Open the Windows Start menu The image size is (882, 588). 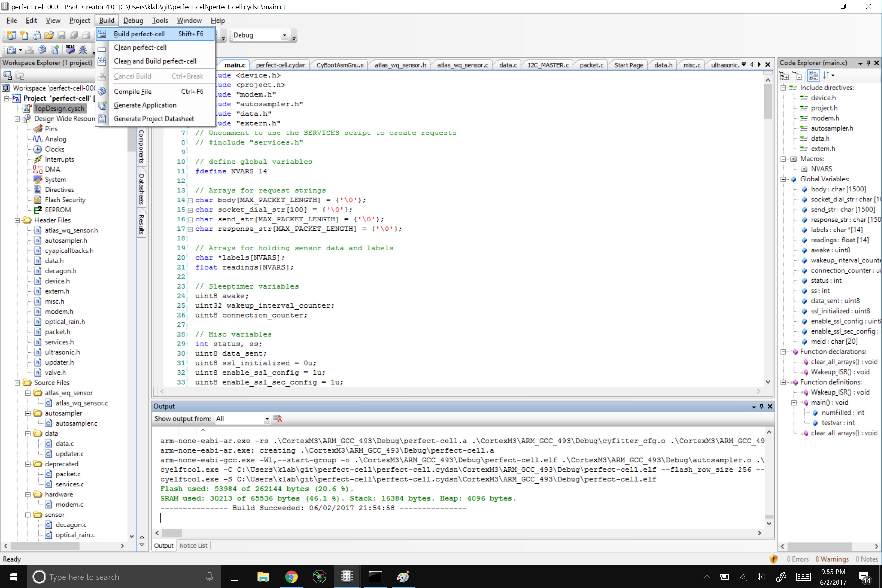13,576
